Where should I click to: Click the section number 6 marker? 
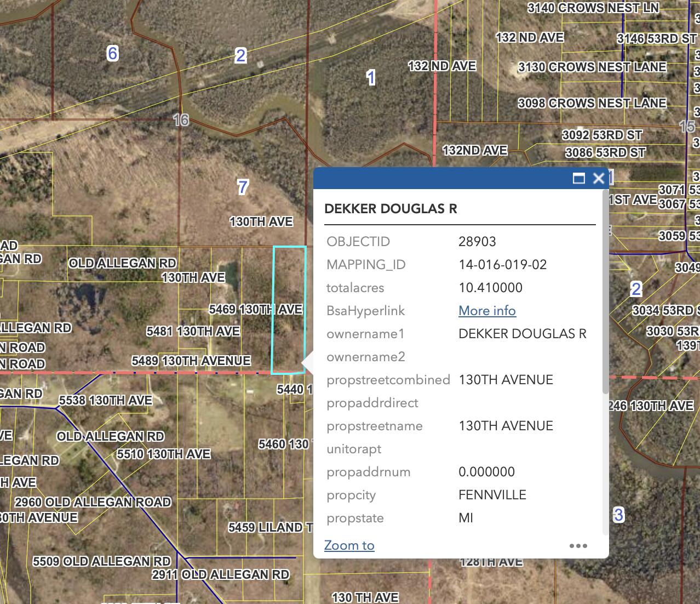112,53
